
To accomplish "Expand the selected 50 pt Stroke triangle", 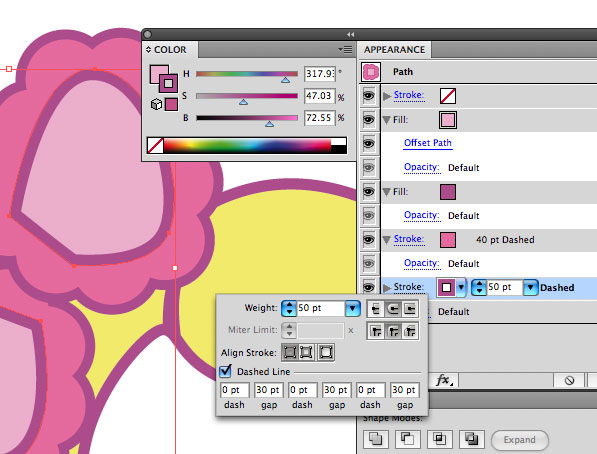I will tap(387, 288).
